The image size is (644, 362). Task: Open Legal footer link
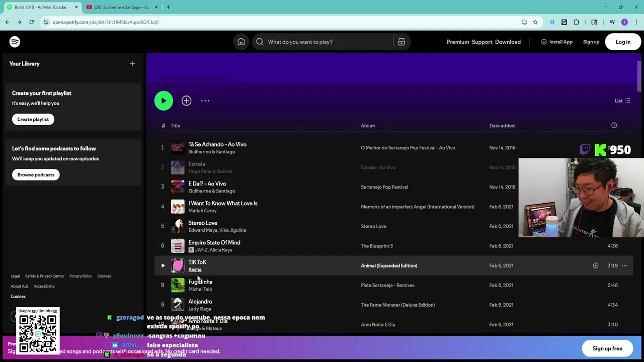click(15, 276)
